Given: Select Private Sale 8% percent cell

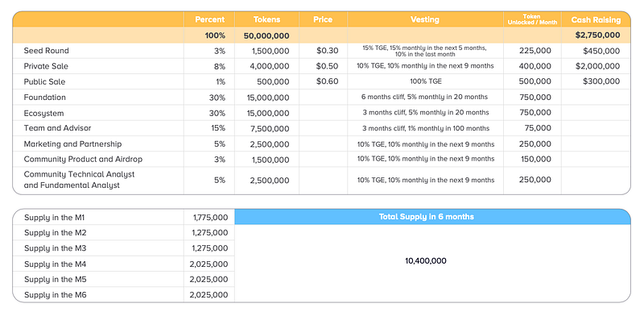Looking at the screenshot, I should tap(220, 66).
